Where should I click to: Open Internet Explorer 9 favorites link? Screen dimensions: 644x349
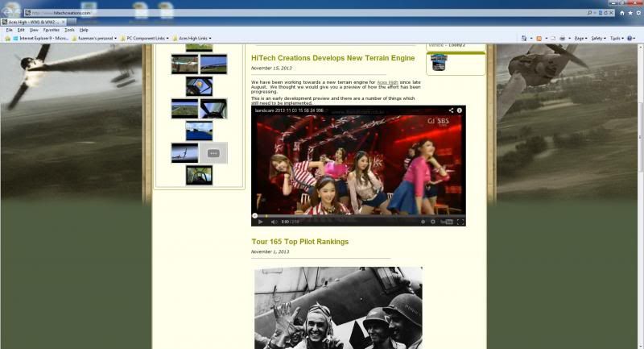tap(41, 38)
